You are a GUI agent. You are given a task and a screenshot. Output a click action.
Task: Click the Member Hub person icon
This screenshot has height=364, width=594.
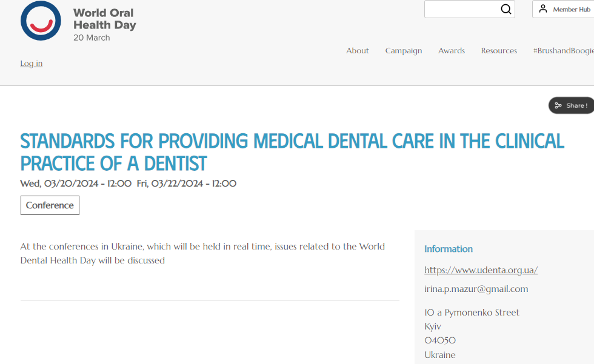[543, 8]
